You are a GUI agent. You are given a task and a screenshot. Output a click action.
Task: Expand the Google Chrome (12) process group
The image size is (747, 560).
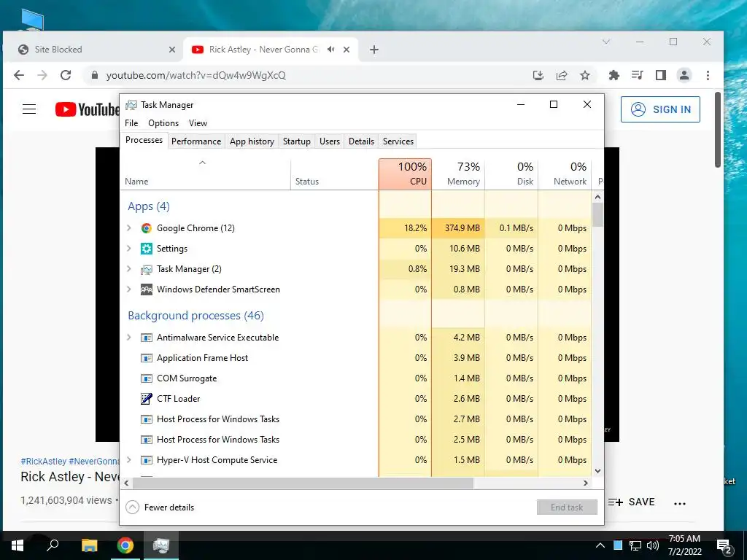coord(128,228)
